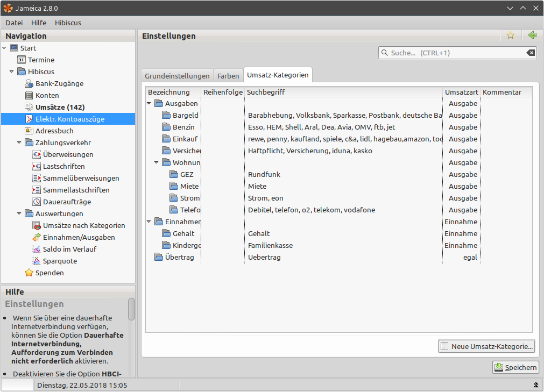Open the Hilfe menu

(x=39, y=23)
